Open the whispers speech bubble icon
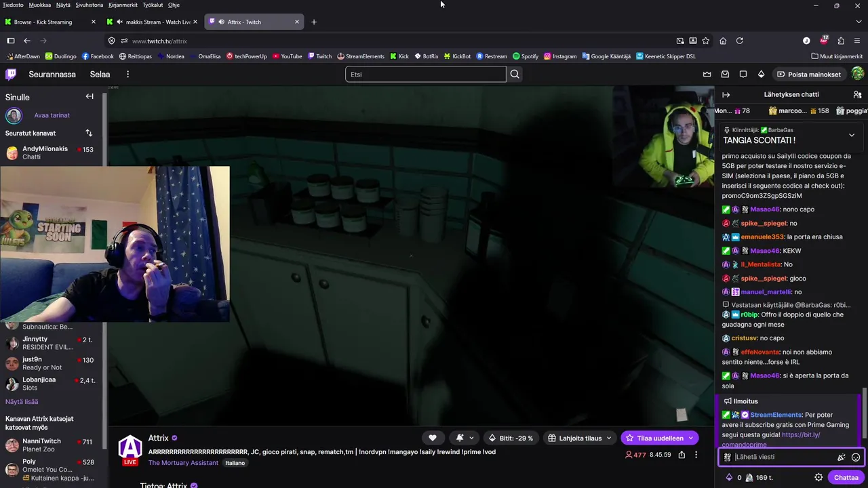The height and width of the screenshot is (488, 868). [743, 75]
